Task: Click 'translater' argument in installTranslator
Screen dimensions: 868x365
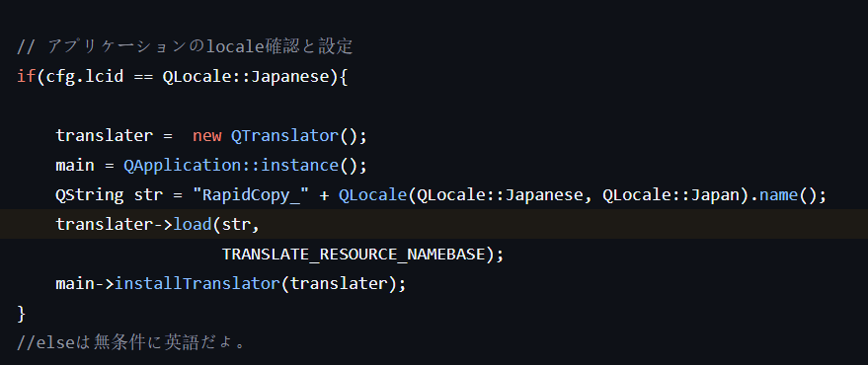Action: point(339,283)
